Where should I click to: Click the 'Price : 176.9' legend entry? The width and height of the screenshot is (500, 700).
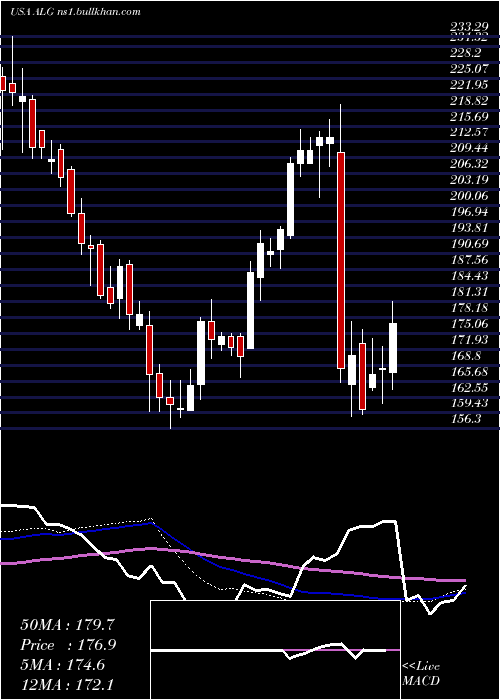68,645
